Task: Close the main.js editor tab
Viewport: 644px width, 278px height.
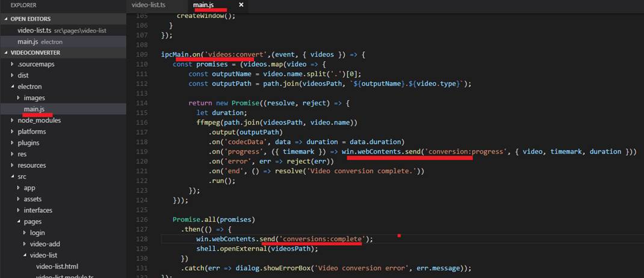Action: click(241, 5)
